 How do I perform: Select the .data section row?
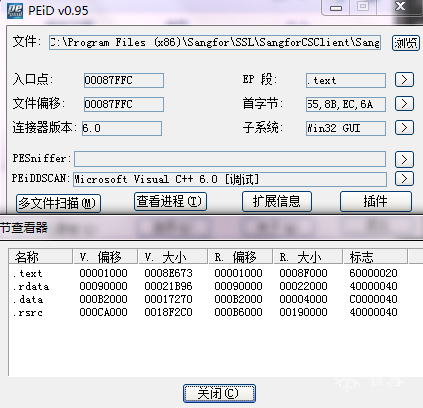205,299
